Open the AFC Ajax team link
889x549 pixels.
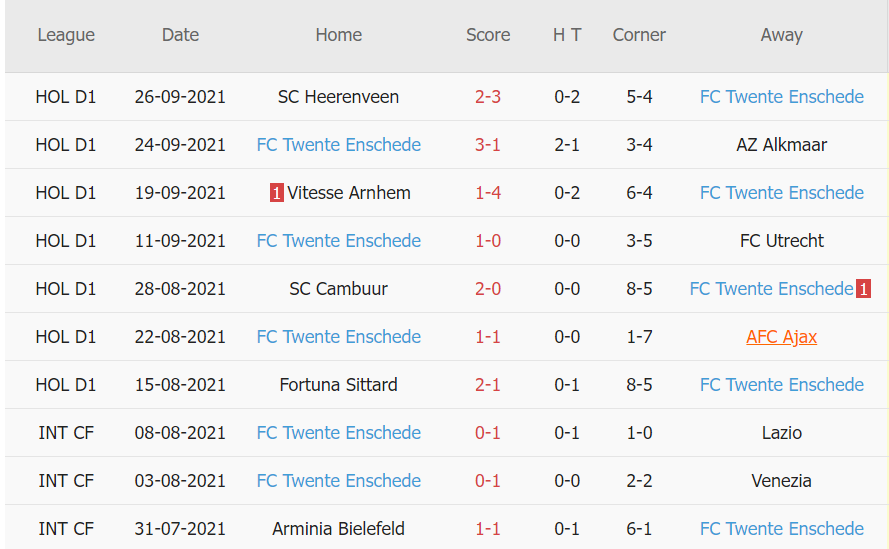click(x=781, y=337)
